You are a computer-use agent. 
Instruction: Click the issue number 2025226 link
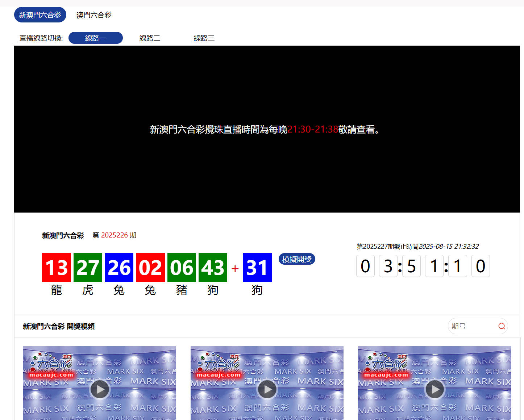click(x=114, y=235)
